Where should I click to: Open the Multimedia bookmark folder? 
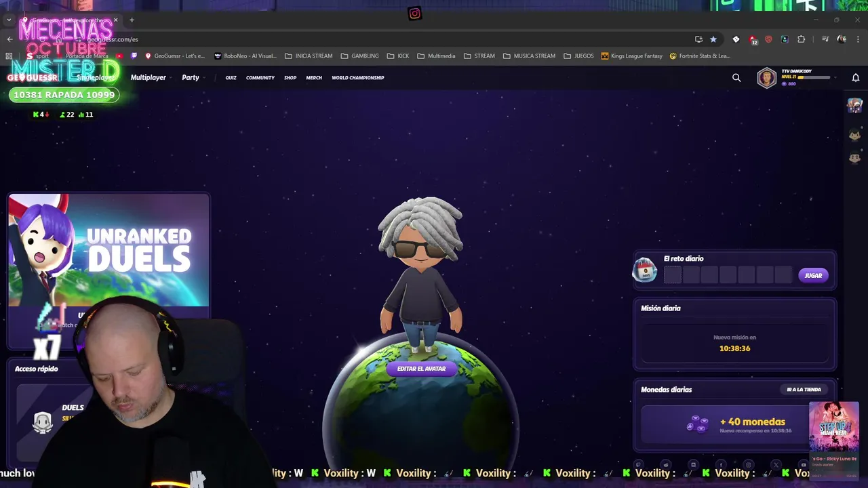(436, 56)
